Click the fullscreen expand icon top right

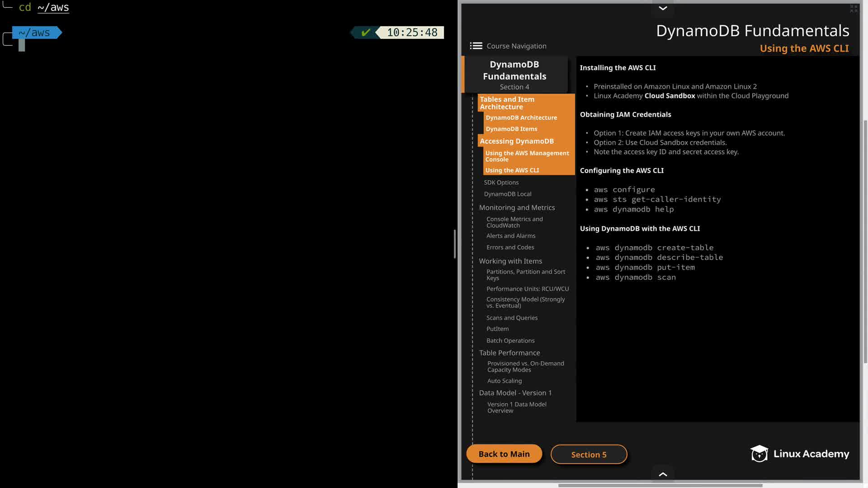click(x=854, y=9)
